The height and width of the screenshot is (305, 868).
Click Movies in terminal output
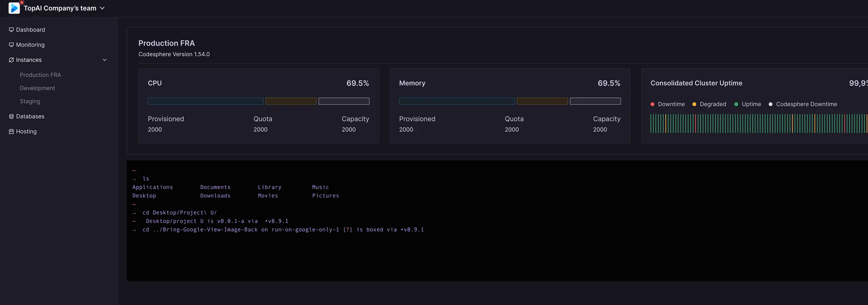pos(268,196)
